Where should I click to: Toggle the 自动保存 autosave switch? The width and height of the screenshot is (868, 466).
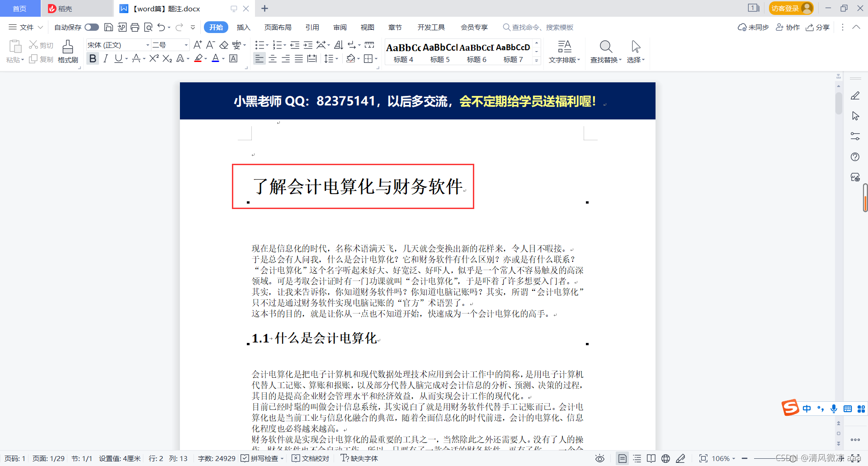tap(91, 27)
